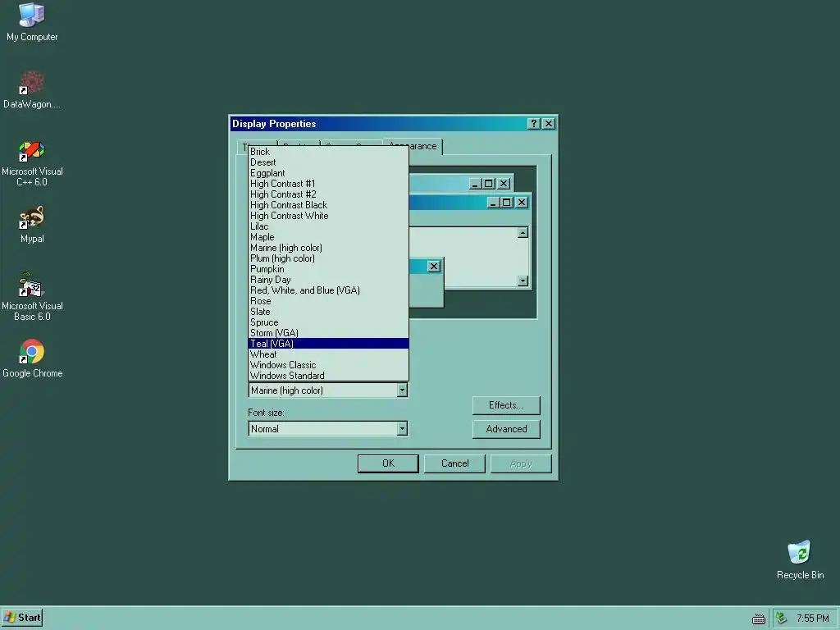Select the Microsoft Visual Basic 6.0 icon
840x630 pixels.
coord(32,297)
